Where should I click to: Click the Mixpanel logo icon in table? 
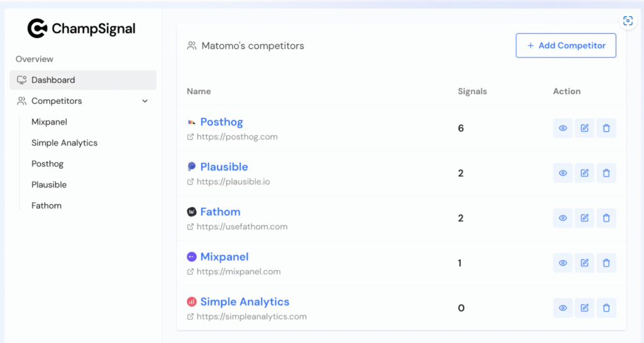coord(191,257)
